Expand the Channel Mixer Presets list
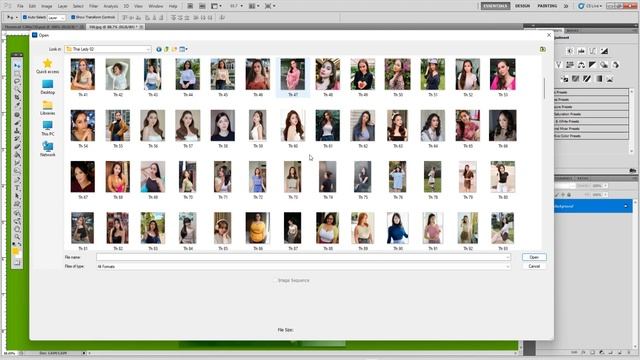Viewport: 640px width, 360px height. click(x=591, y=129)
